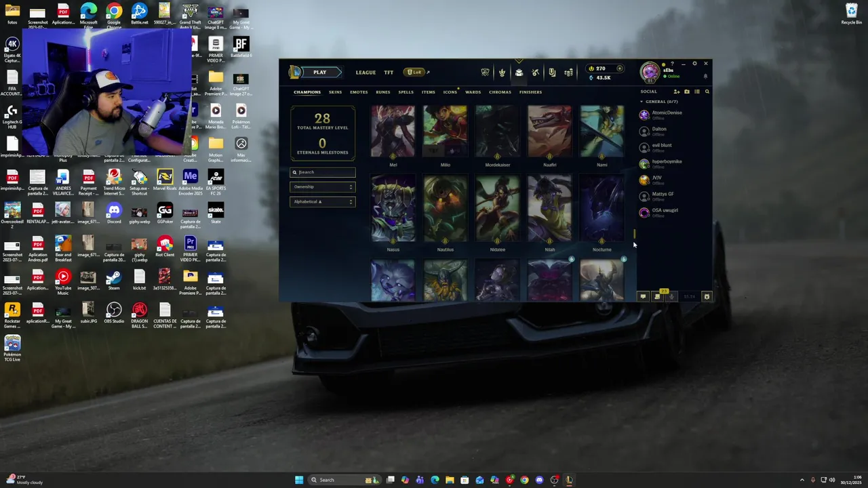Open the Loot hammer icon

click(536, 73)
